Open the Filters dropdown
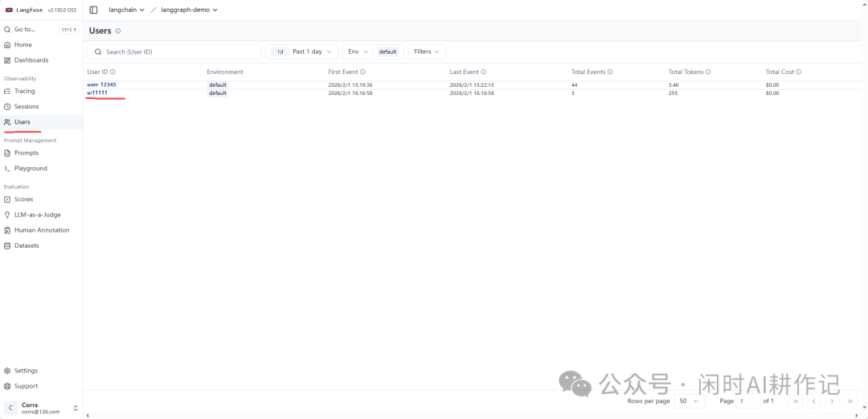868x419 pixels. 427,52
